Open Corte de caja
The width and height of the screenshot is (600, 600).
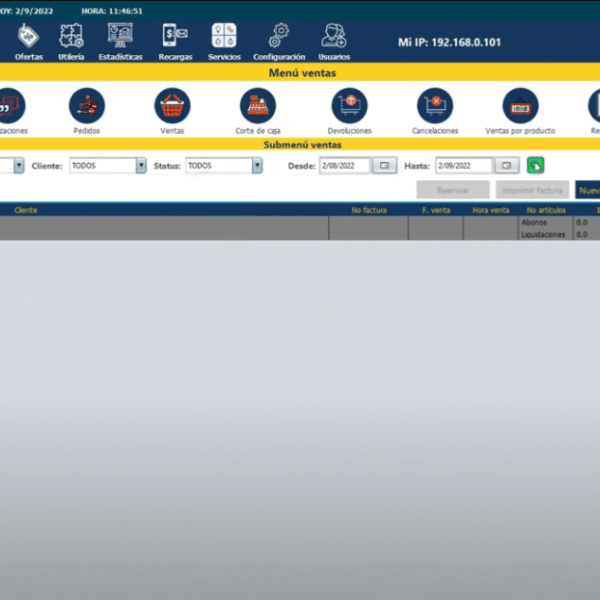tap(258, 105)
